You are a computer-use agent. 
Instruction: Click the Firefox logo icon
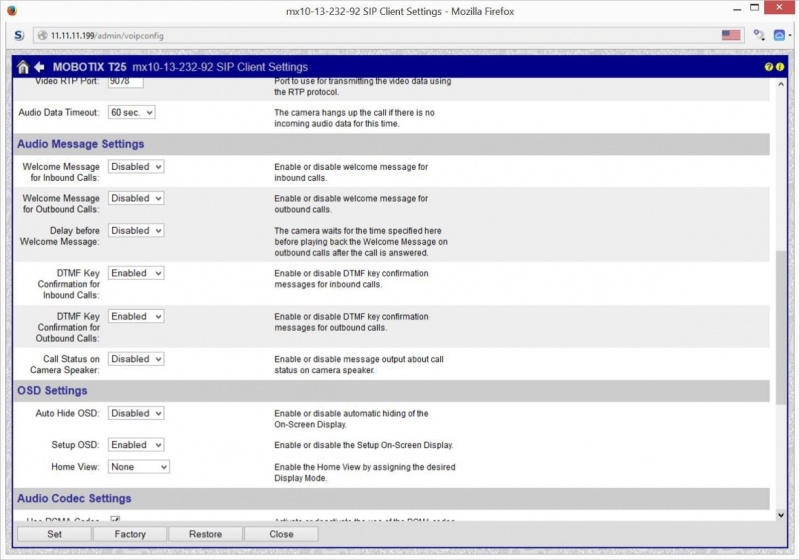(11, 10)
